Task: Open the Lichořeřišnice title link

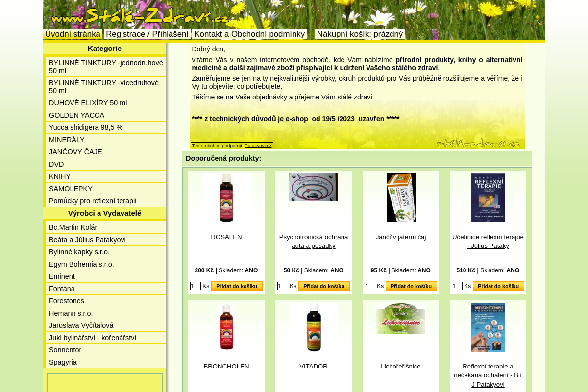Action: pos(401,367)
